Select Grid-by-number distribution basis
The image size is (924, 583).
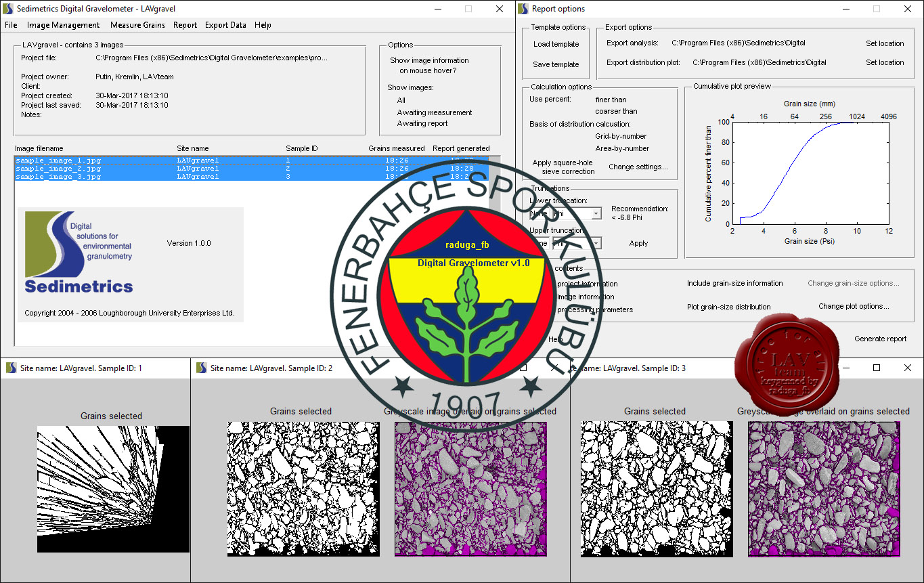coord(621,136)
